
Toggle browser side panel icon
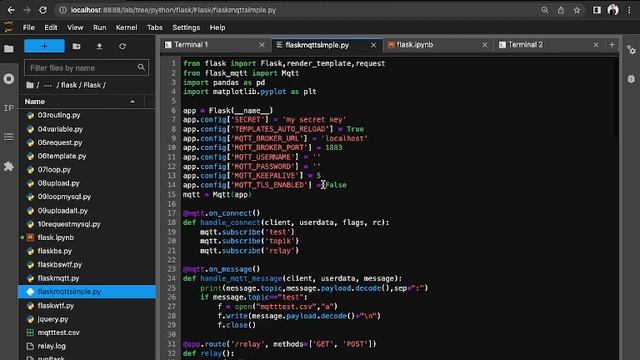pyautogui.click(x=597, y=10)
